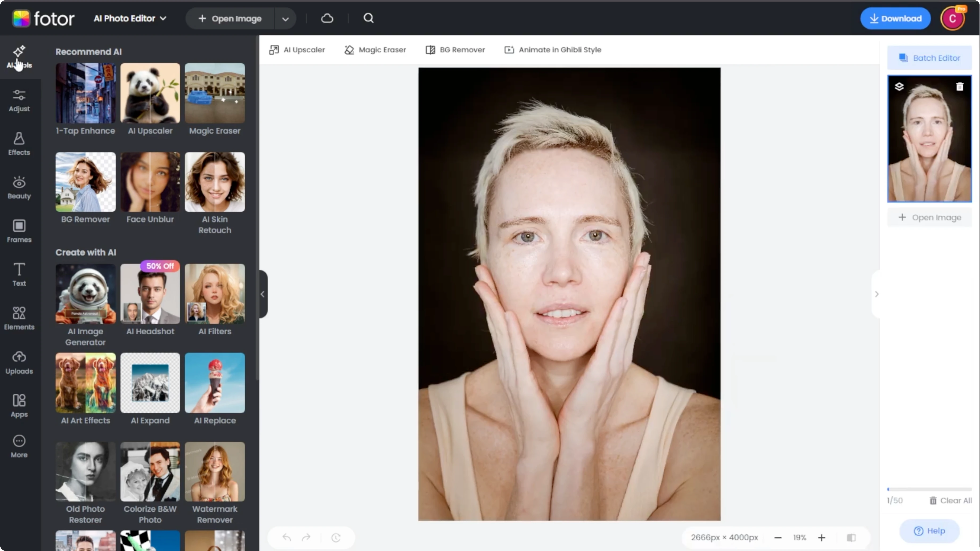Open the Apps sidebar panel
The width and height of the screenshot is (980, 551).
pyautogui.click(x=19, y=406)
